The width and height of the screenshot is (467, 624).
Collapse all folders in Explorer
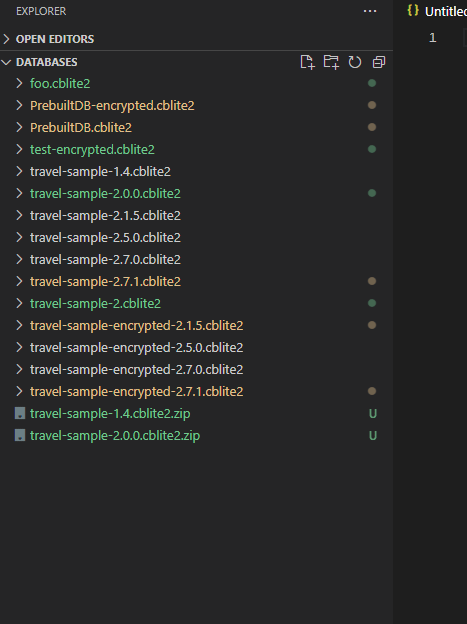tap(379, 62)
